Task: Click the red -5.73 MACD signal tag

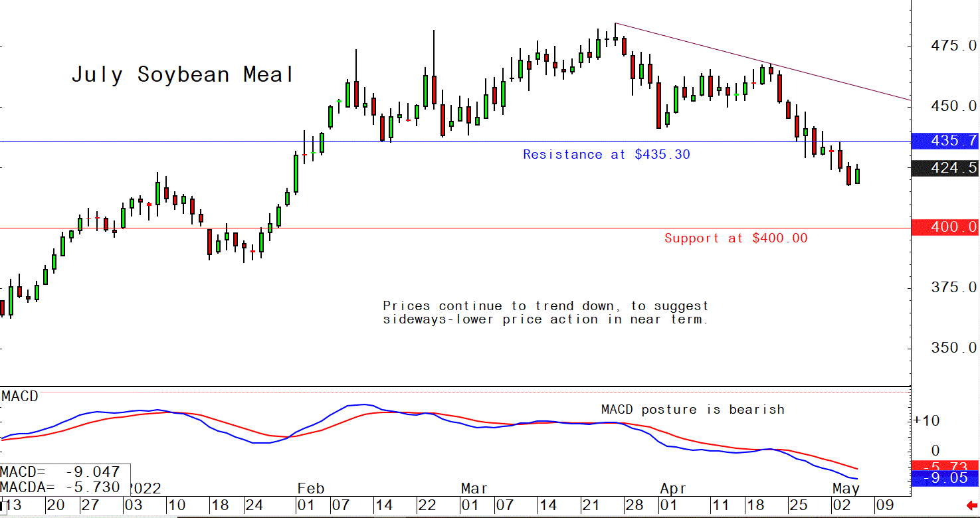Action: coord(945,466)
